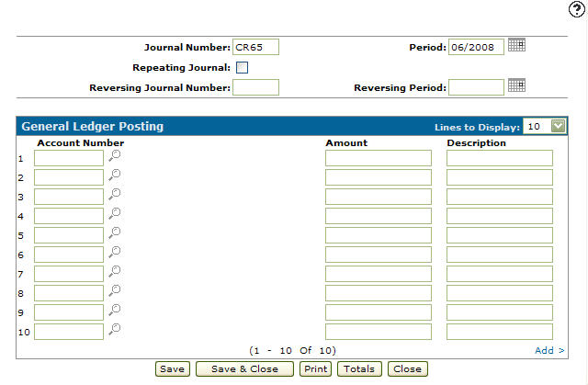Image resolution: width=588 pixels, height=385 pixels.
Task: Select Account Number field on line 2
Action: coord(69,177)
